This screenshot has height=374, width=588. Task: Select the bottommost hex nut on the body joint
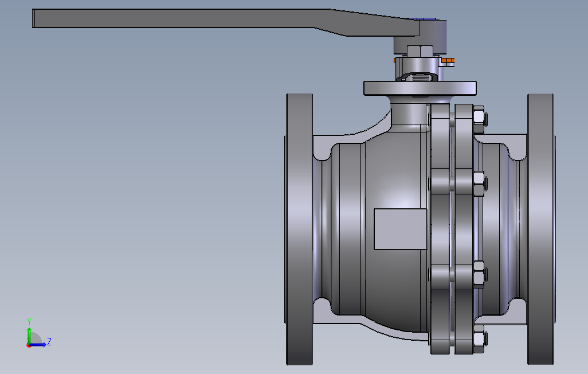[x=479, y=340]
